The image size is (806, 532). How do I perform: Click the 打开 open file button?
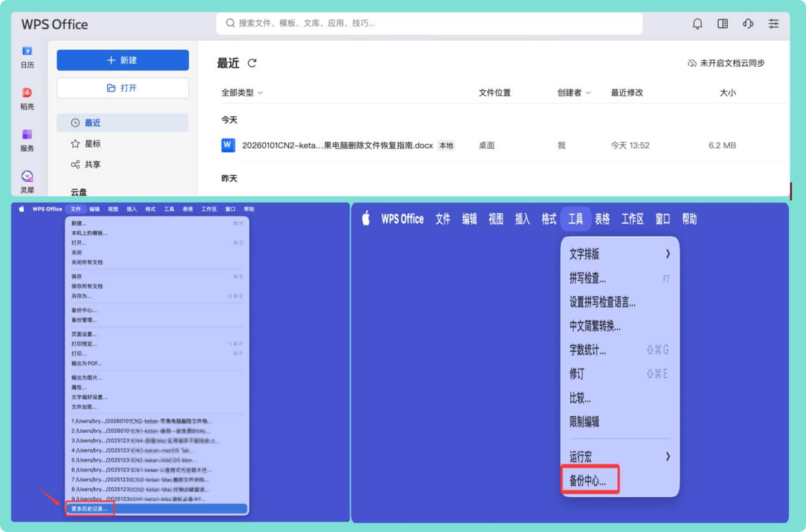pyautogui.click(x=122, y=86)
